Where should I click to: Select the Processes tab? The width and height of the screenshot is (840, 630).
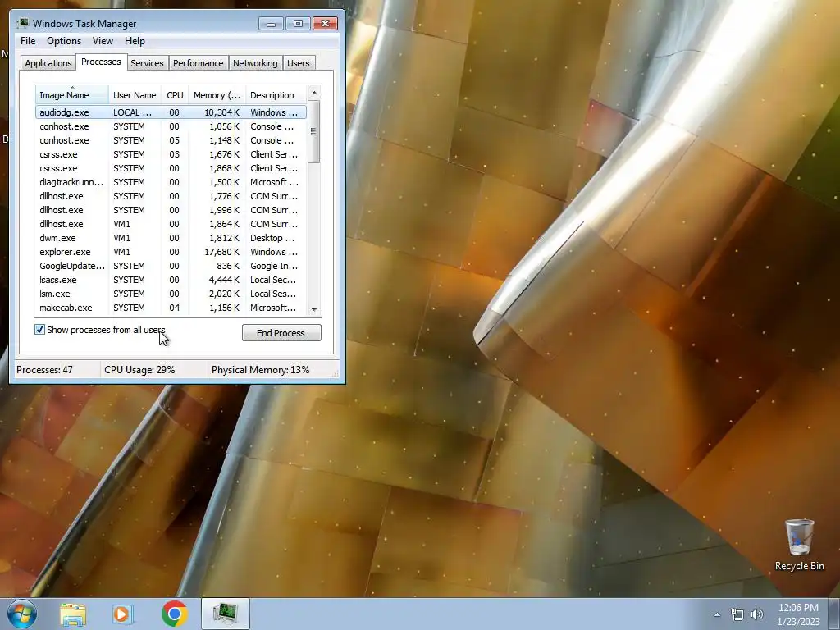[x=101, y=62]
